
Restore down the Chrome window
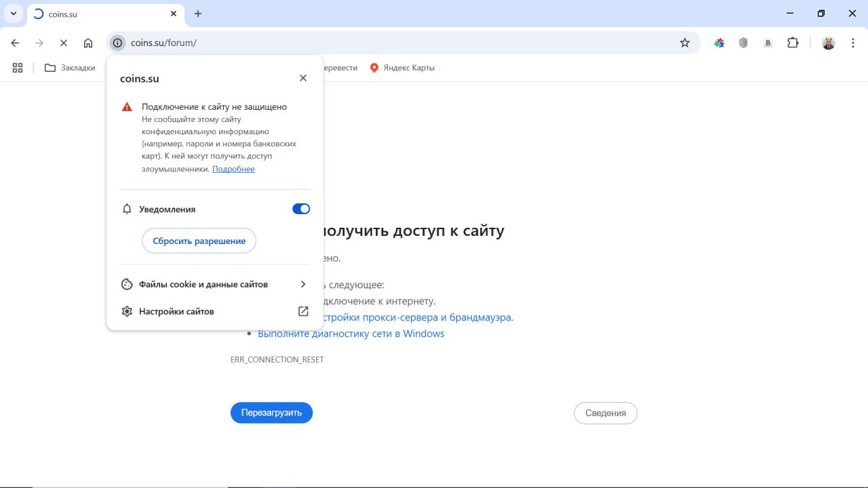pos(821,14)
